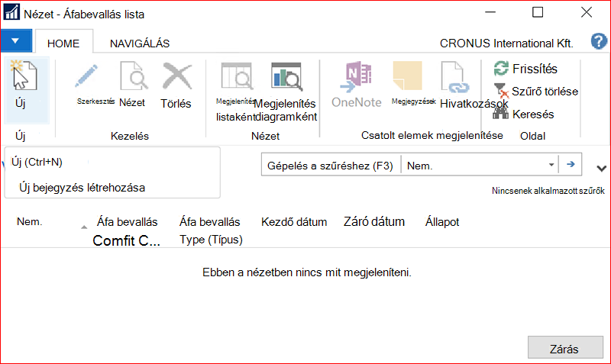
Task: Close the window with X button
Action: click(x=587, y=12)
